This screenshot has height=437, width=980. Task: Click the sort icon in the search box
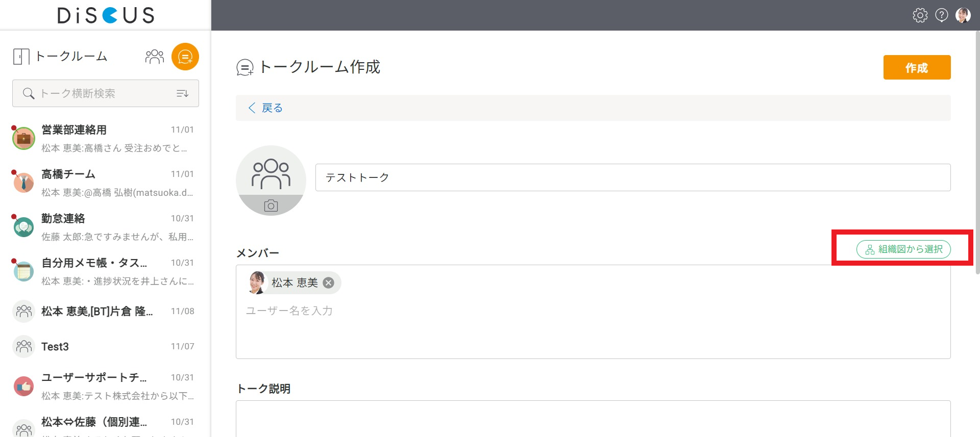pyautogui.click(x=182, y=93)
